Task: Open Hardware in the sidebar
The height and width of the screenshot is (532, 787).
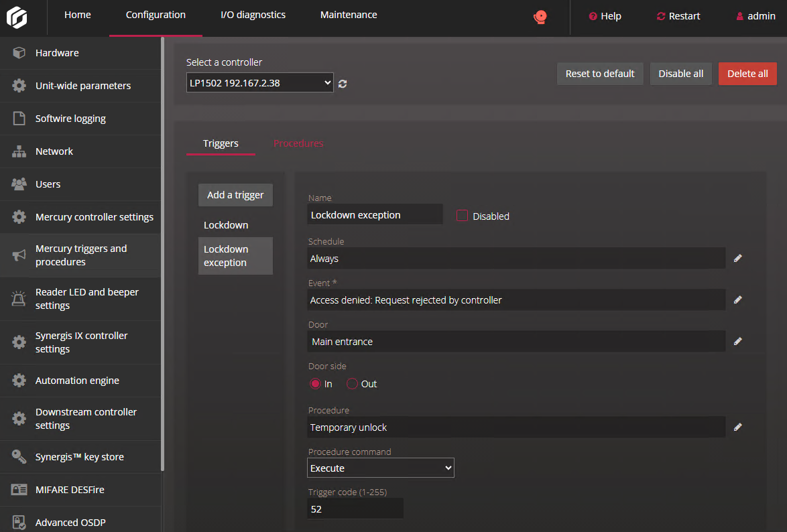Action: coord(80,53)
